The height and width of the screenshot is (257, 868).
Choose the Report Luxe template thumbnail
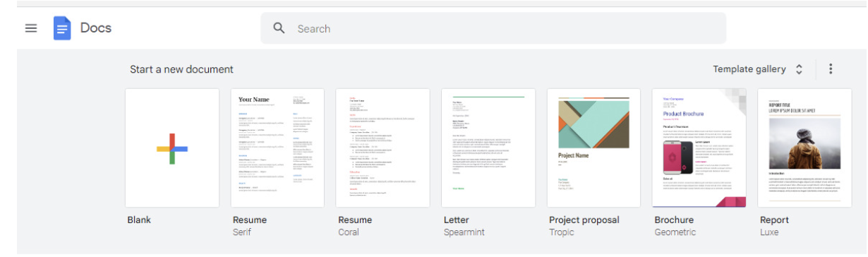tap(804, 148)
